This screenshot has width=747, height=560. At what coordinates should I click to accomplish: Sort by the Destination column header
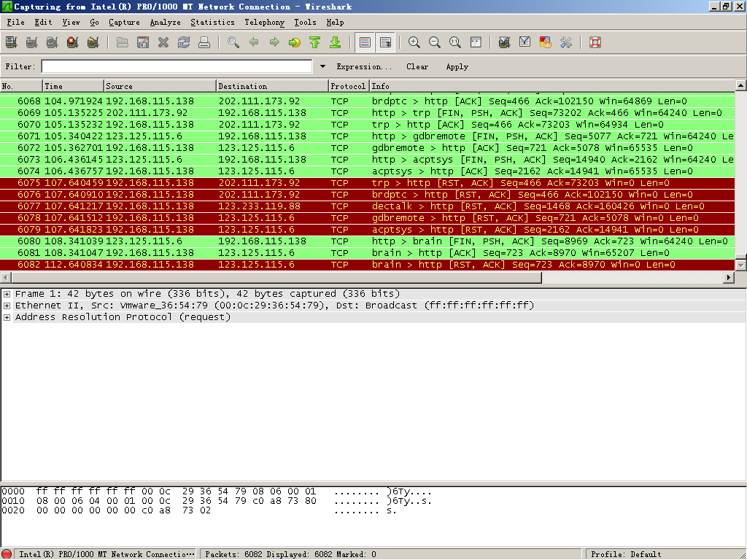click(273, 86)
